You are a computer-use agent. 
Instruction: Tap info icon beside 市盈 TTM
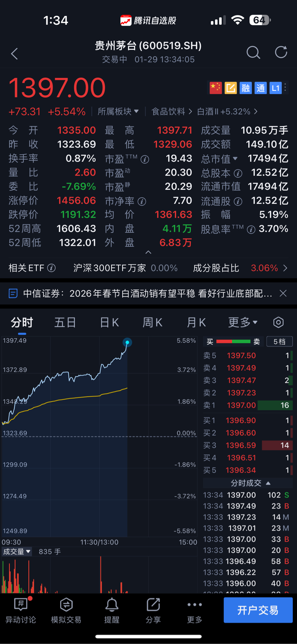[145, 159]
